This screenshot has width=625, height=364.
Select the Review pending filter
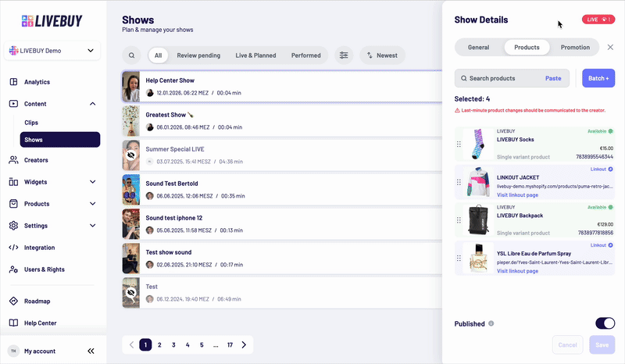[198, 55]
